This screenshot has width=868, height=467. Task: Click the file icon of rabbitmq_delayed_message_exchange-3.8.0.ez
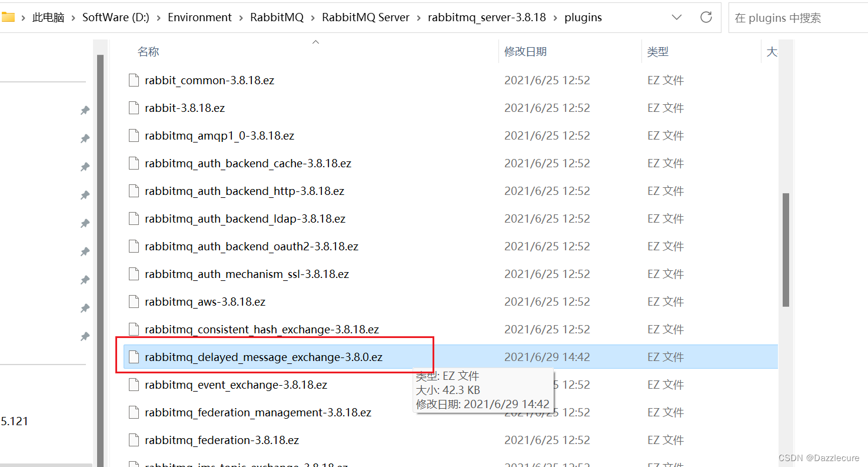pos(134,357)
